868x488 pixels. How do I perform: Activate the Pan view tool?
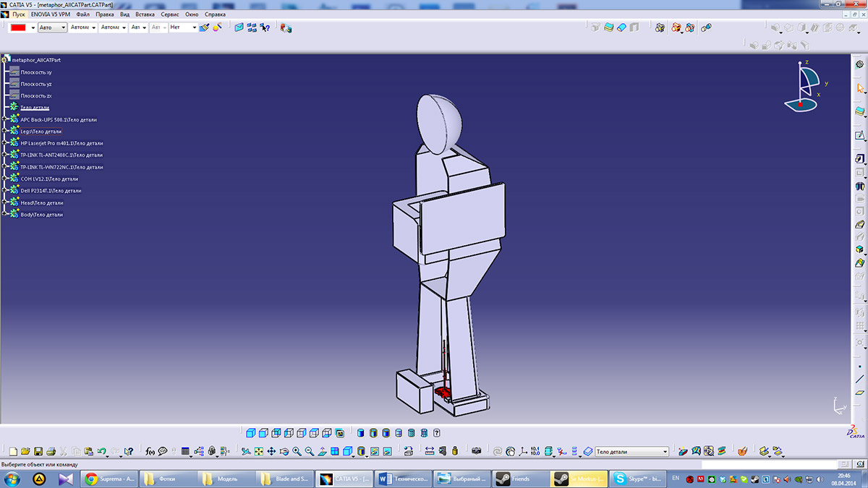[x=271, y=451]
